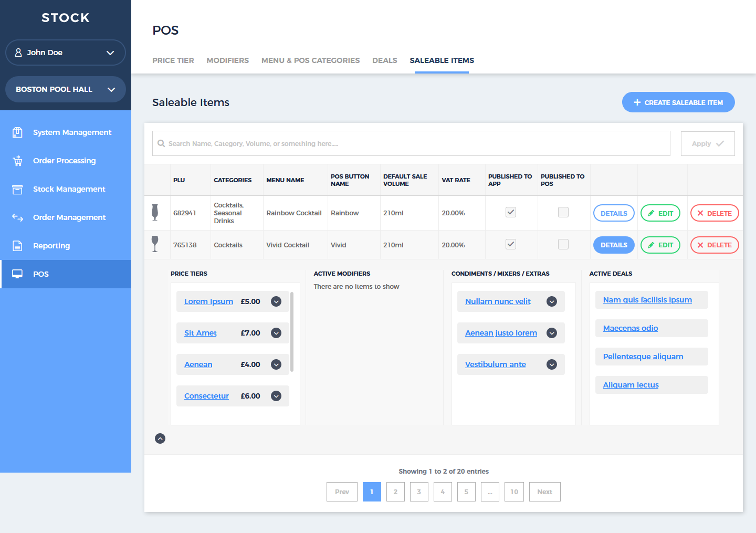Click the magnifier icon in the search bar
This screenshot has width=756, height=533.
click(x=161, y=143)
